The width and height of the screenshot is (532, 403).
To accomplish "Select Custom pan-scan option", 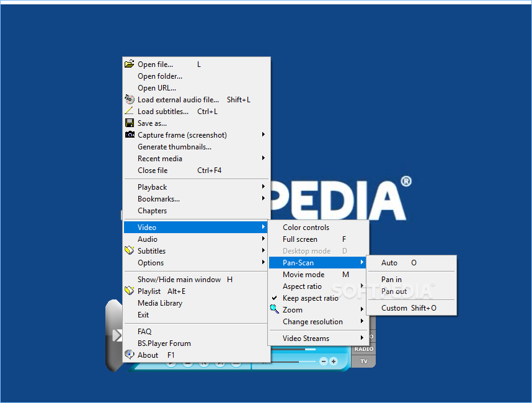I will [411, 308].
